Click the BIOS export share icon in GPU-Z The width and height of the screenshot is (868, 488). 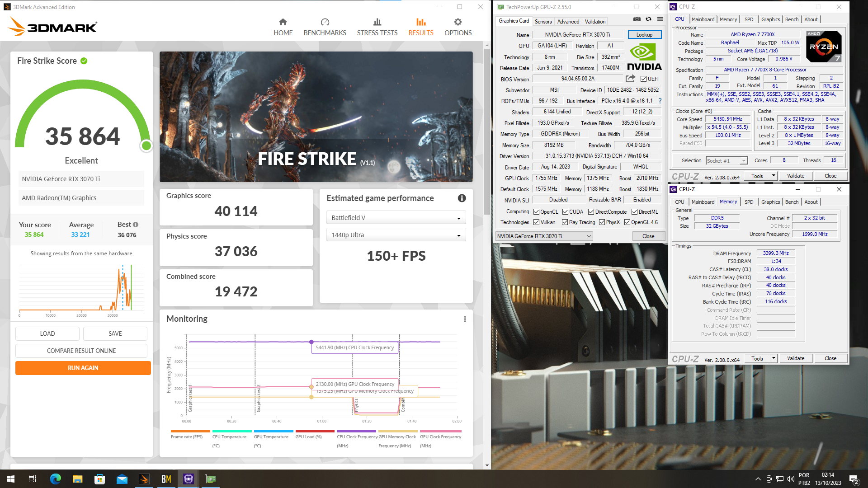[630, 79]
